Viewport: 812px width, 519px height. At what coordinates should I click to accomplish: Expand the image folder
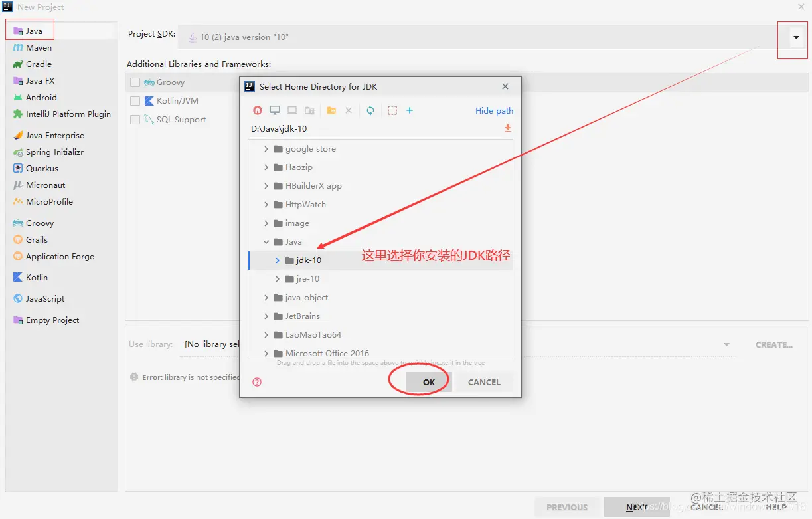266,223
